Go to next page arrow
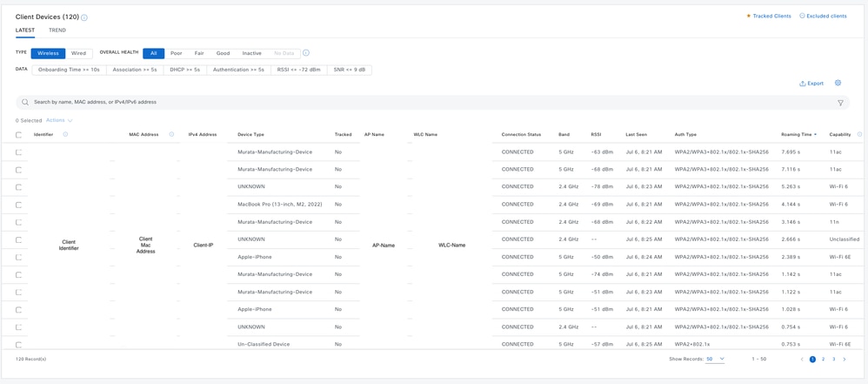 tap(845, 359)
